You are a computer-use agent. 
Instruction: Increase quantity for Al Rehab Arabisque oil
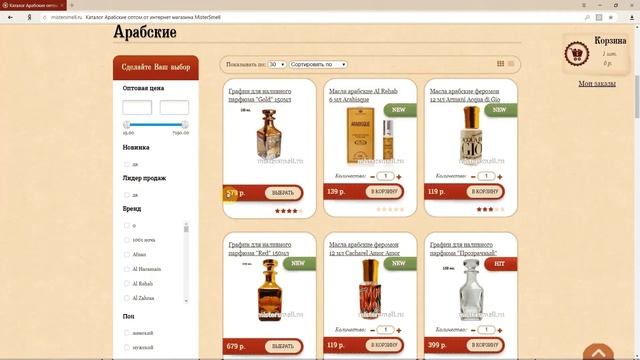pyautogui.click(x=399, y=177)
